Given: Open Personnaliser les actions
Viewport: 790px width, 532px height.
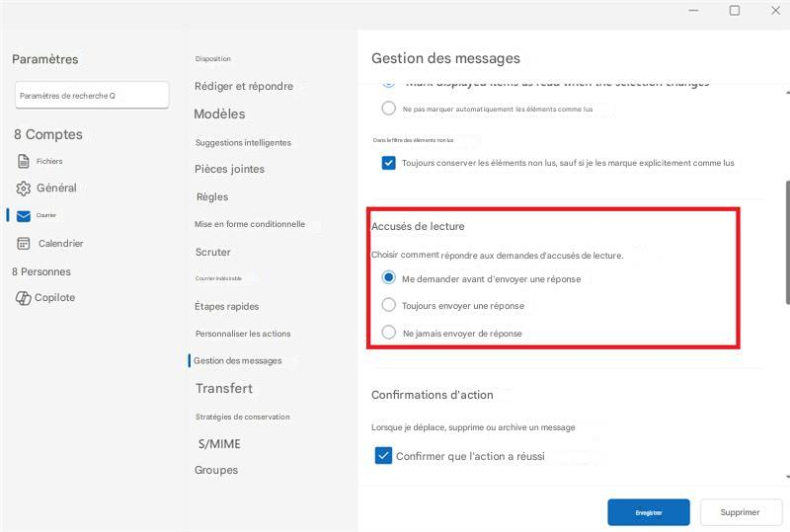Looking at the screenshot, I should 243,334.
